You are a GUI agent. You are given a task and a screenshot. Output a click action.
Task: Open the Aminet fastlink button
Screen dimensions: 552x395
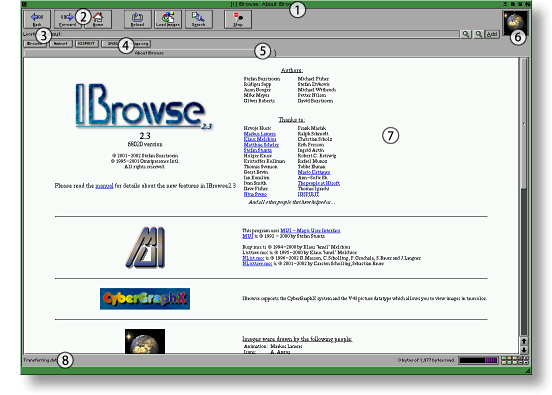tap(61, 44)
